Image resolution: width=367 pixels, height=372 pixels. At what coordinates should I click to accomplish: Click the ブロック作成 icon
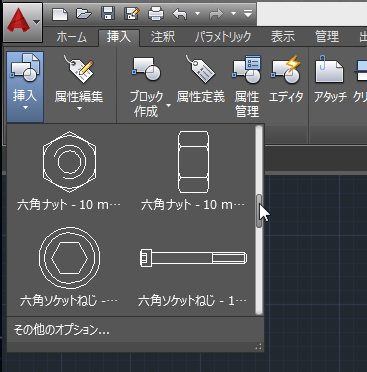[x=146, y=68]
